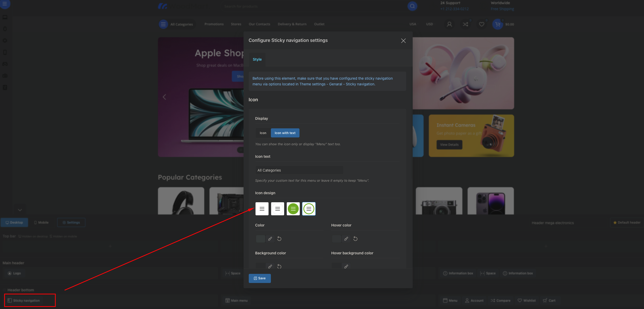Open the Our Contacts menu link
The image size is (644, 309).
click(259, 24)
